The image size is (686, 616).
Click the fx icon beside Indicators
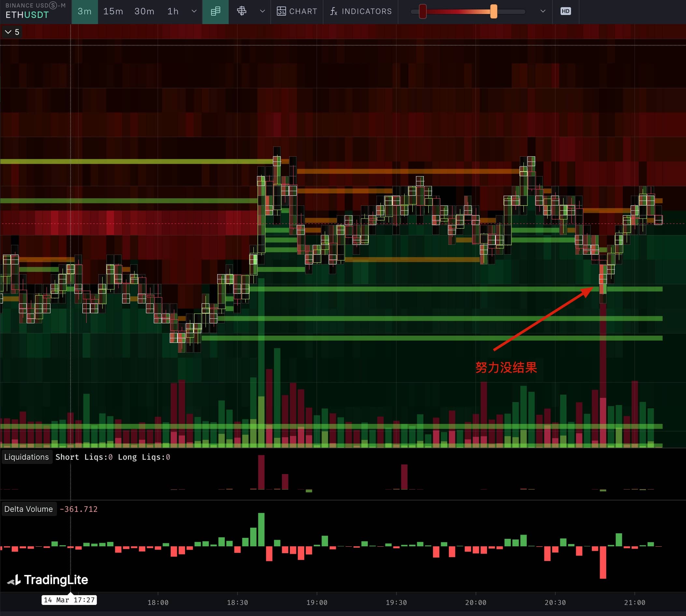(x=334, y=11)
